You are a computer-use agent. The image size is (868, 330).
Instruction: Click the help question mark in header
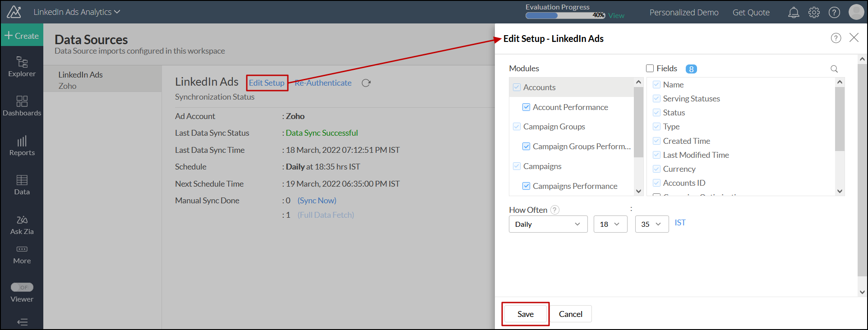[834, 13]
